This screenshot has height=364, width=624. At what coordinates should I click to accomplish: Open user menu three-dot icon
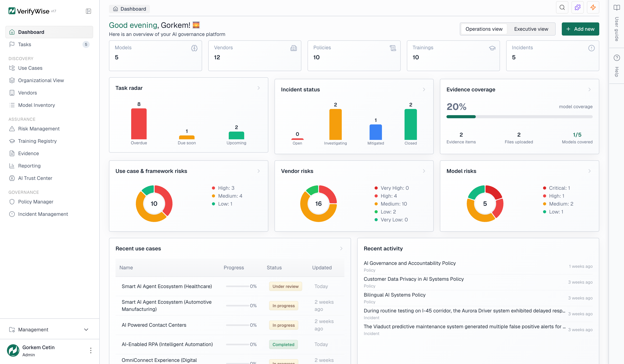coord(91,350)
